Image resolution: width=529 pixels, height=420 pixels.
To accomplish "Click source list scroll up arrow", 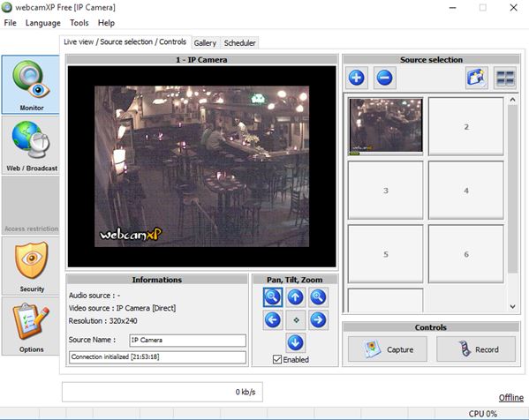I will coord(513,100).
